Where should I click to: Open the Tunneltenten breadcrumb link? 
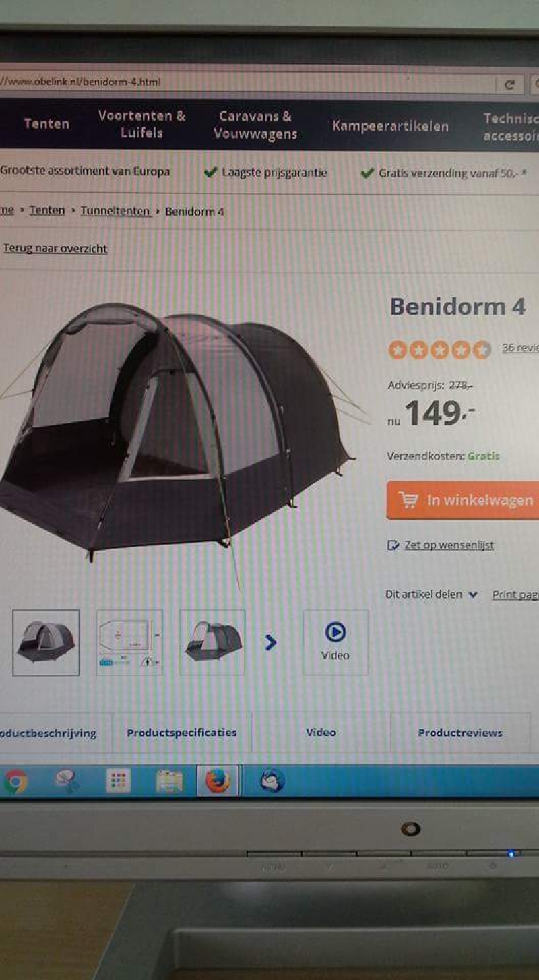[x=115, y=211]
